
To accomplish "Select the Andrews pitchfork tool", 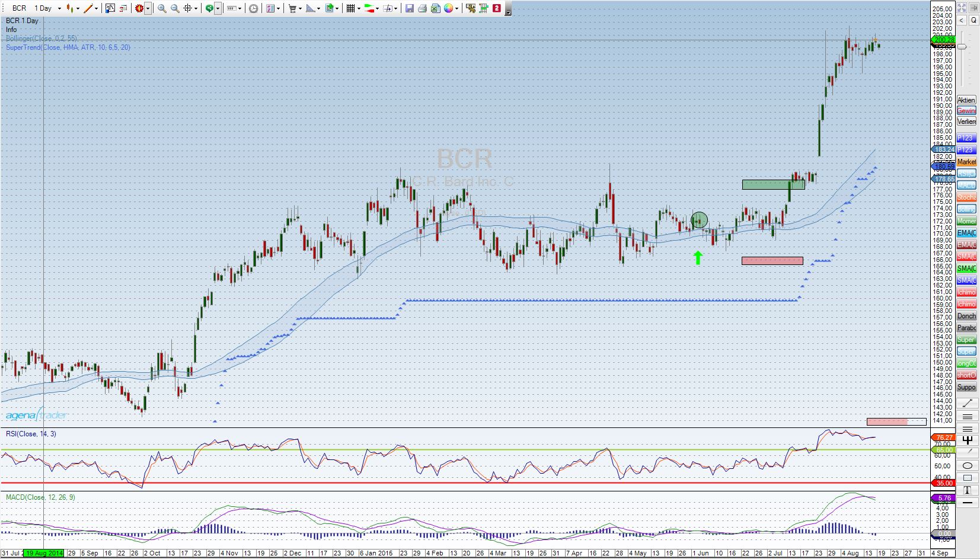I will pyautogui.click(x=967, y=440).
